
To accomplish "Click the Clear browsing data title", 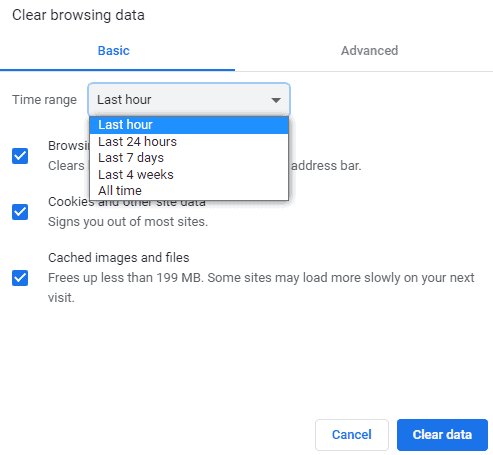I will tap(78, 15).
